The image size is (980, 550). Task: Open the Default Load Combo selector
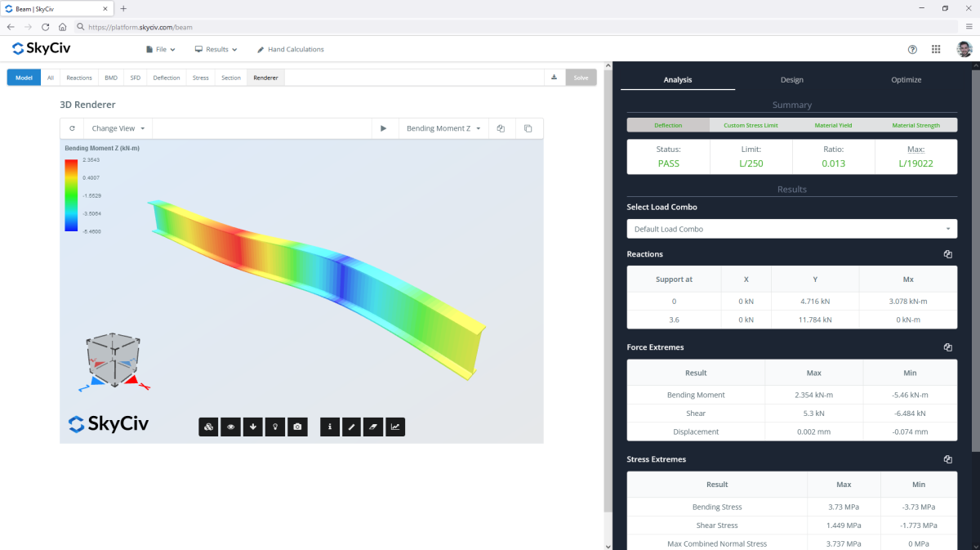coord(791,229)
